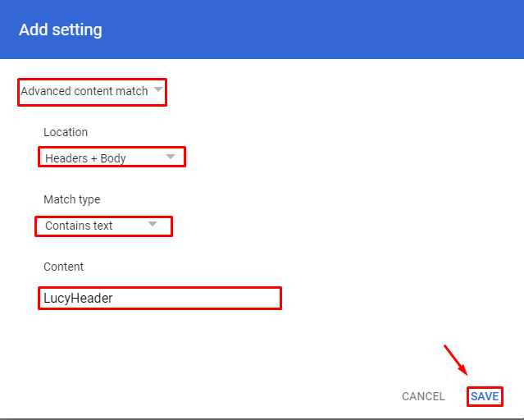Click the SAVE link text in blue
This screenshot has height=420, width=524.
[x=485, y=396]
